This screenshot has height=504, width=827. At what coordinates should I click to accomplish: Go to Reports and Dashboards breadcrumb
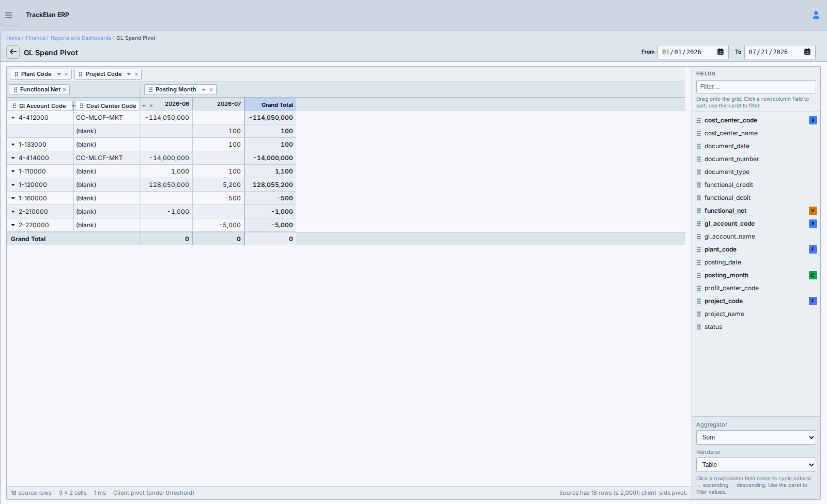tap(81, 38)
